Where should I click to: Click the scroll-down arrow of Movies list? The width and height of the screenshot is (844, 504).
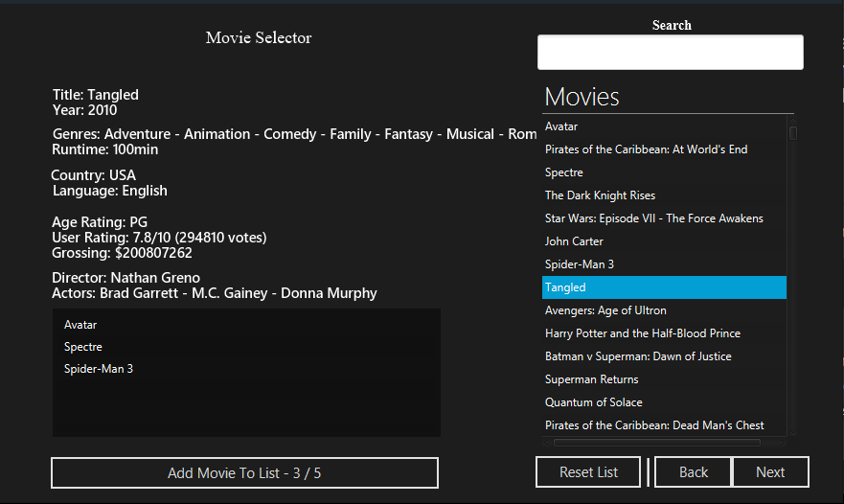click(793, 432)
